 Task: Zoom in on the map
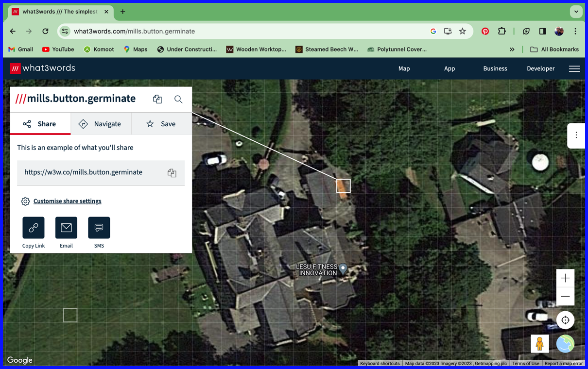[x=565, y=278]
